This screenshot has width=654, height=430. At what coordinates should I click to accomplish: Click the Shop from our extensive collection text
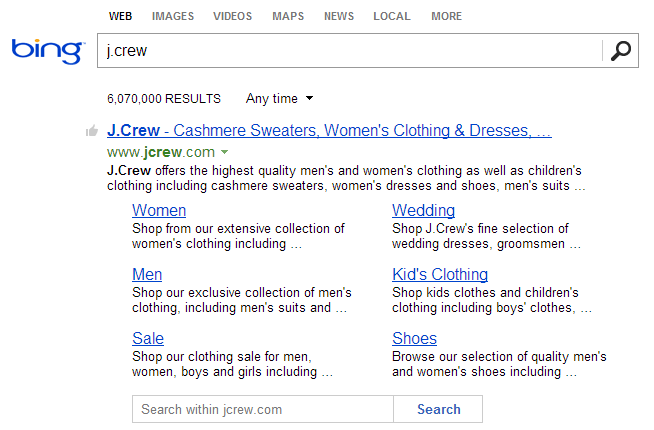pyautogui.click(x=238, y=236)
